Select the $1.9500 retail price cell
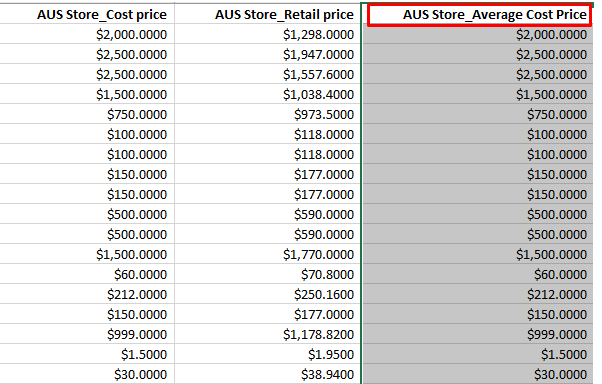Image resolution: width=602 pixels, height=384 pixels. point(268,354)
